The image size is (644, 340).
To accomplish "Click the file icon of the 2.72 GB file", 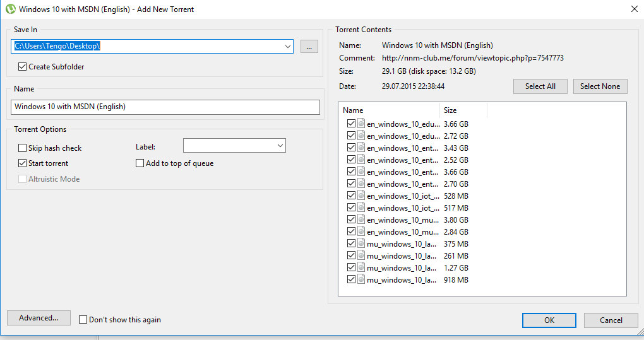I will point(362,136).
